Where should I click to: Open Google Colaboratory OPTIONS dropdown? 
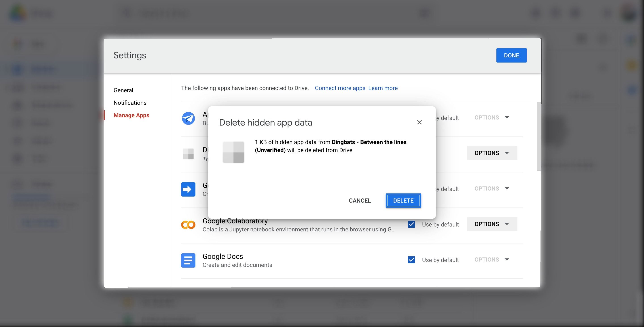(x=491, y=224)
